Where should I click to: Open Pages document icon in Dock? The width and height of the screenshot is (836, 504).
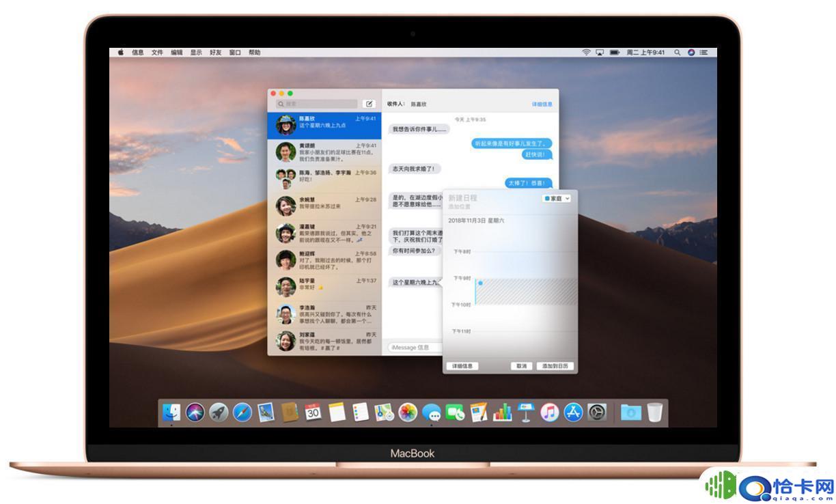pyautogui.click(x=479, y=412)
